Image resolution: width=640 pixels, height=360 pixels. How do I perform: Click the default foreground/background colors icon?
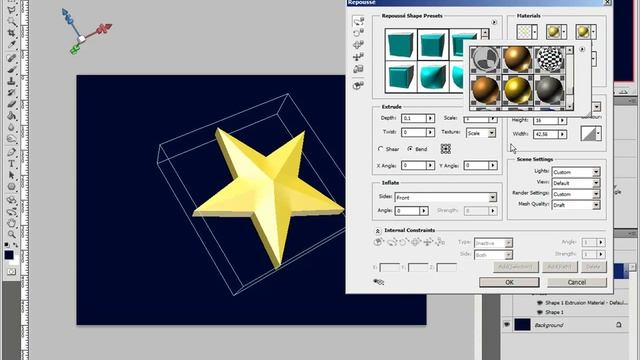[x=7, y=244]
